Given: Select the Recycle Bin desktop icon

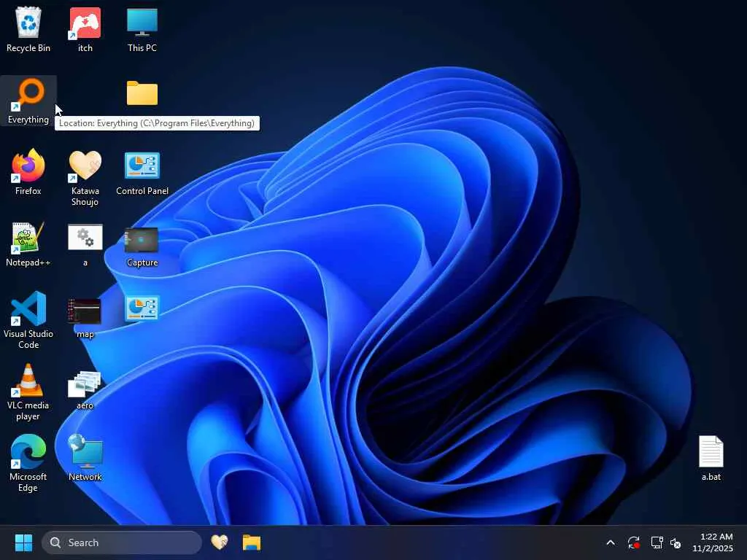Looking at the screenshot, I should coord(28,29).
